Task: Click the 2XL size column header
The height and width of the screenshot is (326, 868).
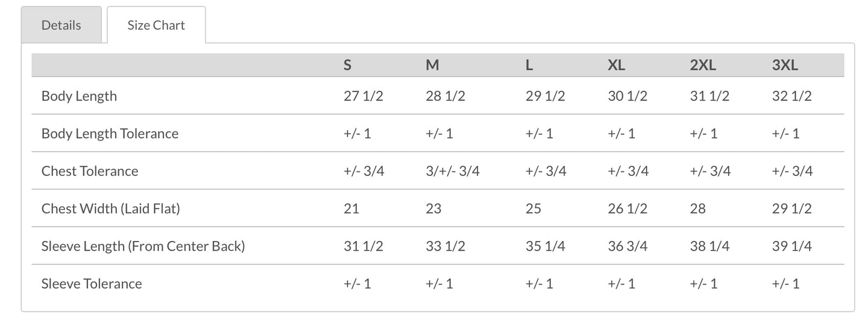Action: tap(703, 66)
